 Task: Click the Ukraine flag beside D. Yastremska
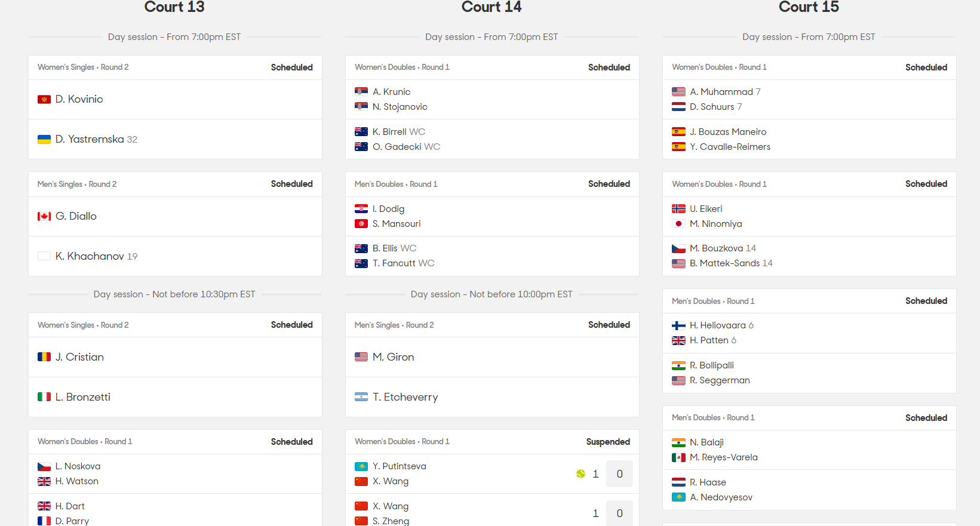[x=44, y=140]
